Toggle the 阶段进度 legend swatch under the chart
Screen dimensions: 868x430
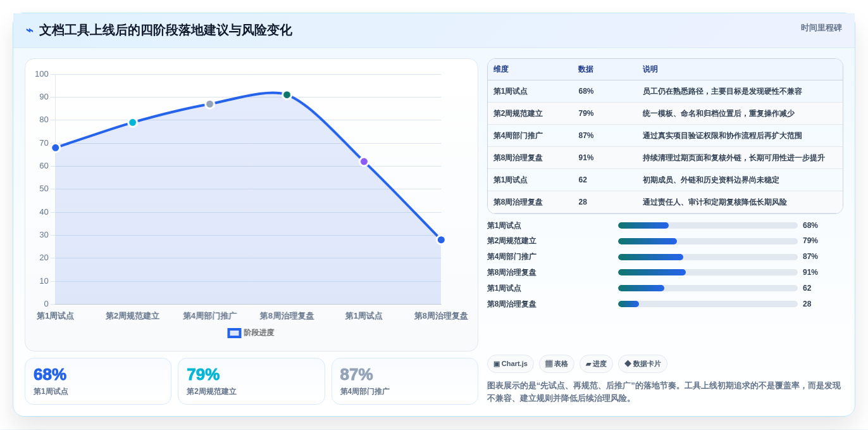click(234, 332)
